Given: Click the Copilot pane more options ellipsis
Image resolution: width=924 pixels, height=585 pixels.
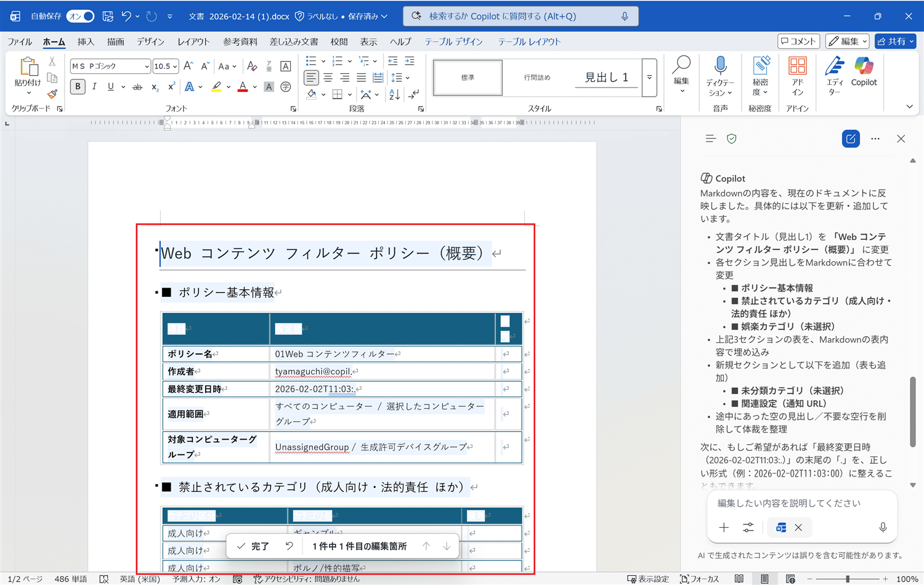Looking at the screenshot, I should (875, 139).
